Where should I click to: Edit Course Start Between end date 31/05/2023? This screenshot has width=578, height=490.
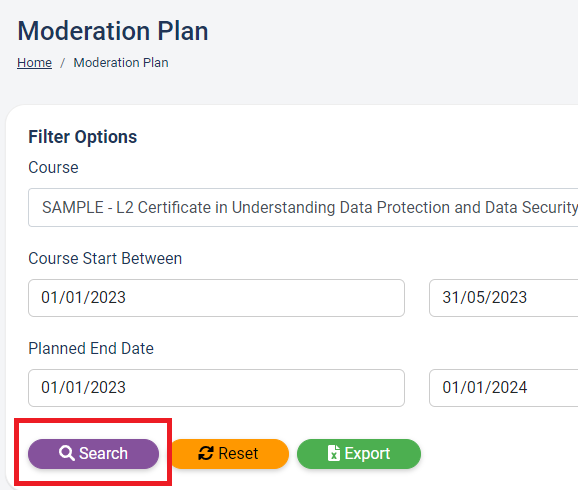pyautogui.click(x=504, y=298)
